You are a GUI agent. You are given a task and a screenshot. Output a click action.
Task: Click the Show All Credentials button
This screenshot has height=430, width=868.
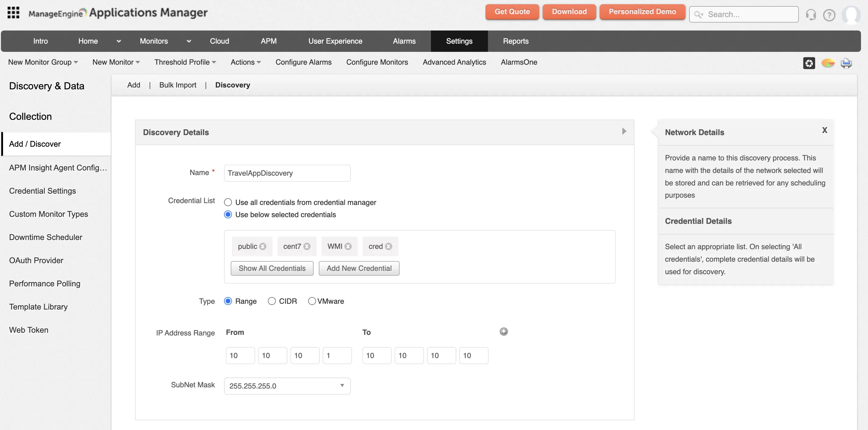[x=272, y=268]
